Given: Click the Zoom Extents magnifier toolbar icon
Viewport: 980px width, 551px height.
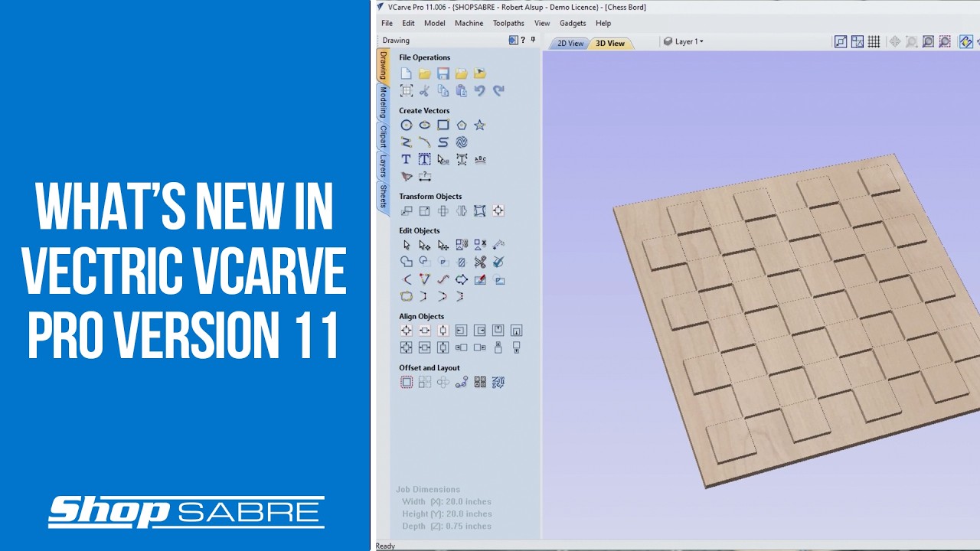Looking at the screenshot, I should coord(928,41).
